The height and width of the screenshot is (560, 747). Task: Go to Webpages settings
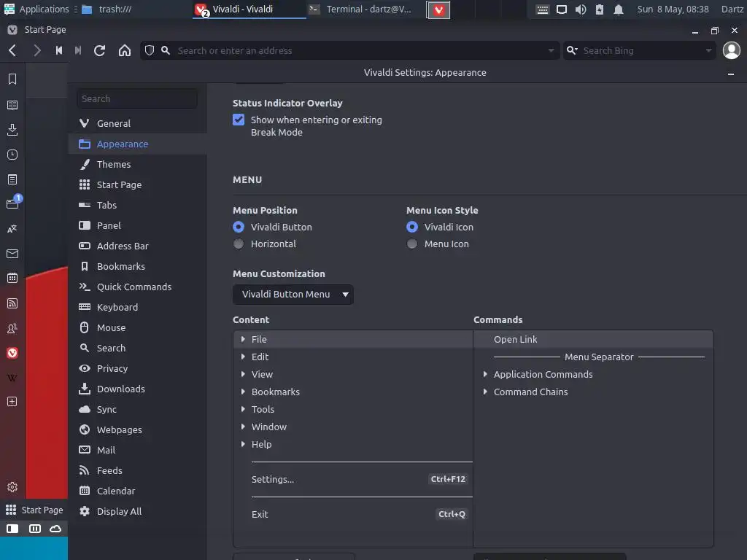tap(137, 429)
